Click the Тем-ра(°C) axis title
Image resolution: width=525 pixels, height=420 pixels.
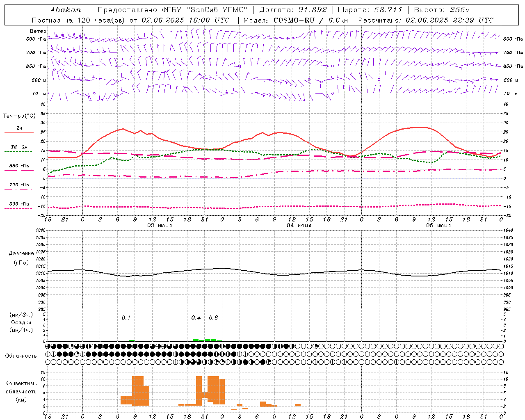point(19,116)
